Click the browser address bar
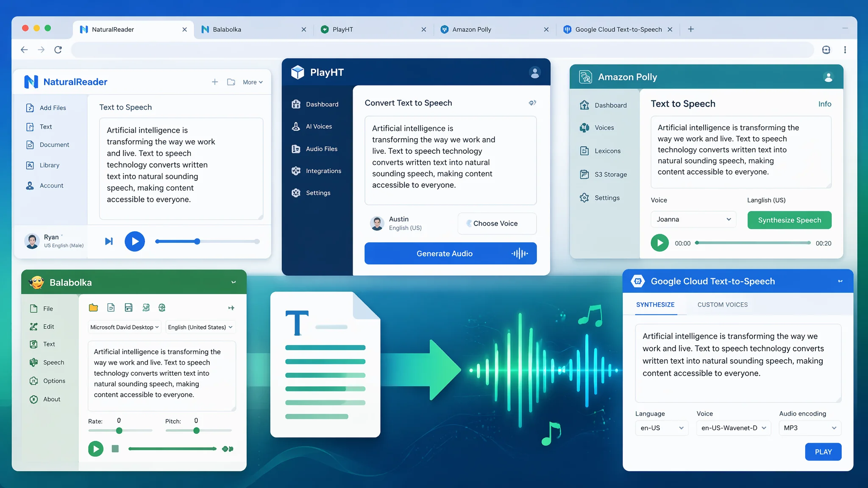Image resolution: width=868 pixels, height=488 pixels. click(x=442, y=50)
